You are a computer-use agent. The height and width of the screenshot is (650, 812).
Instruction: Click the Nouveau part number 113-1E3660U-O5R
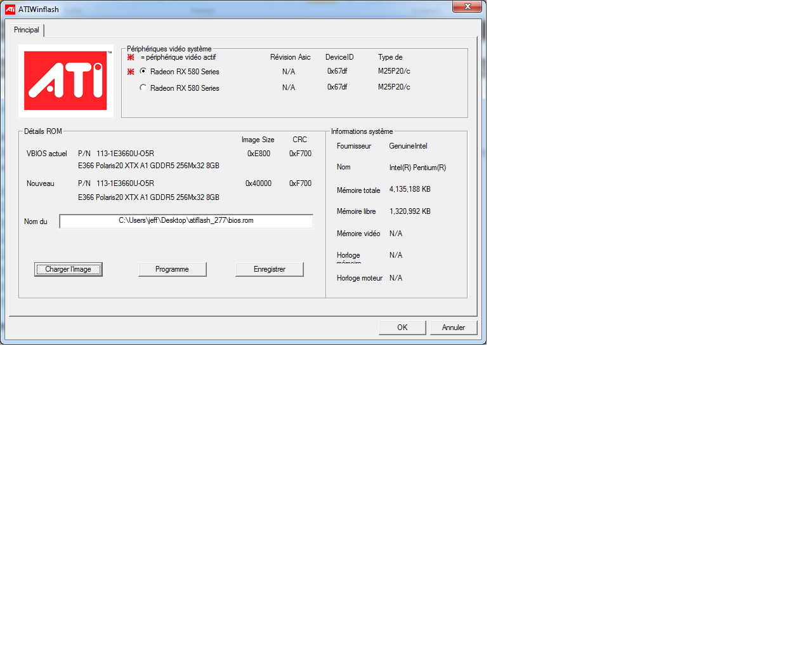click(126, 183)
